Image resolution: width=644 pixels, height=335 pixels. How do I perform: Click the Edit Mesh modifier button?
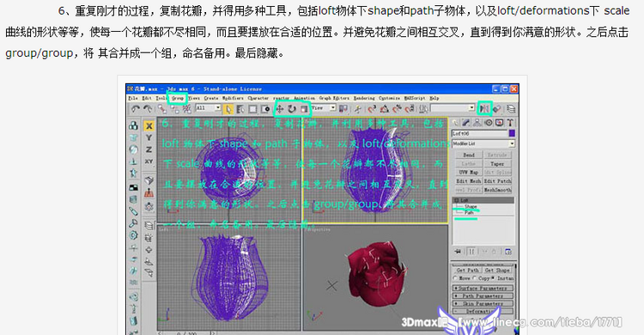pyautogui.click(x=469, y=181)
